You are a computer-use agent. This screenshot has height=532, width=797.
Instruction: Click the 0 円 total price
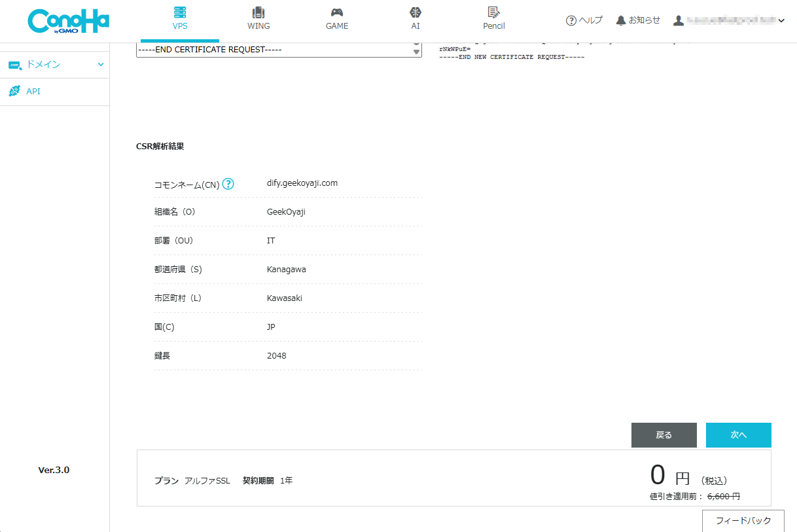670,475
